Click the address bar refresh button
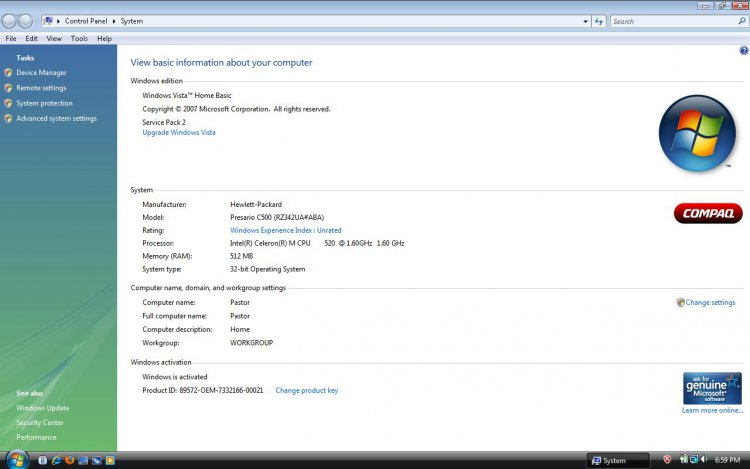 tap(599, 22)
